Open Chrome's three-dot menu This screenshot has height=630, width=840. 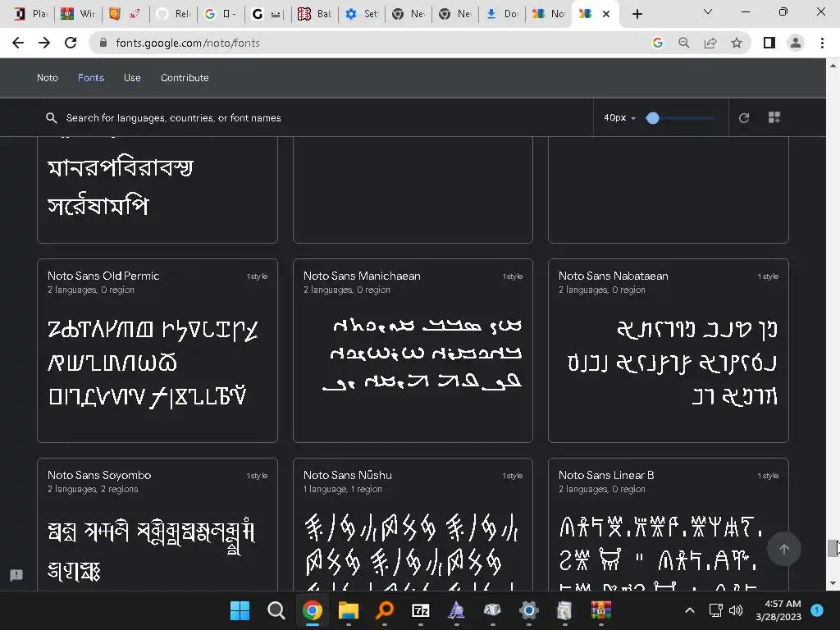click(822, 43)
